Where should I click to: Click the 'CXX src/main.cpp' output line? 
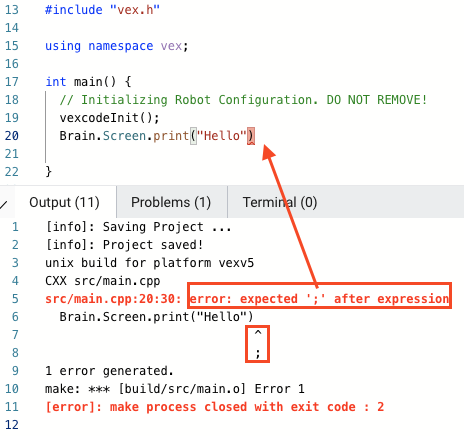[x=103, y=281]
